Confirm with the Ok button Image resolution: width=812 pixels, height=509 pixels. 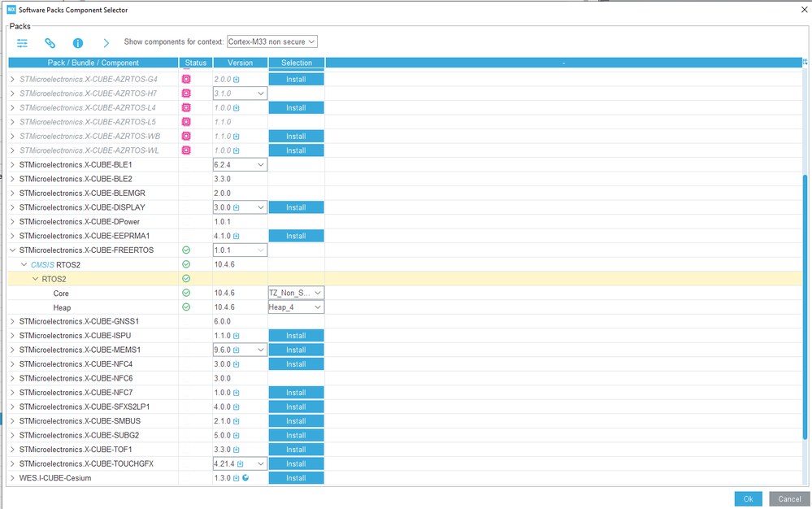748,499
